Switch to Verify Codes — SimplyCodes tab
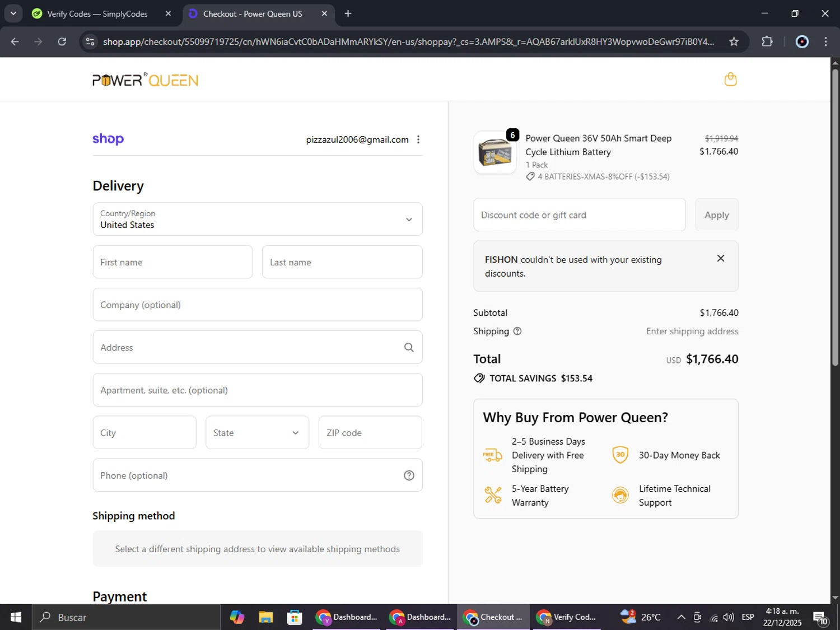 pyautogui.click(x=97, y=13)
